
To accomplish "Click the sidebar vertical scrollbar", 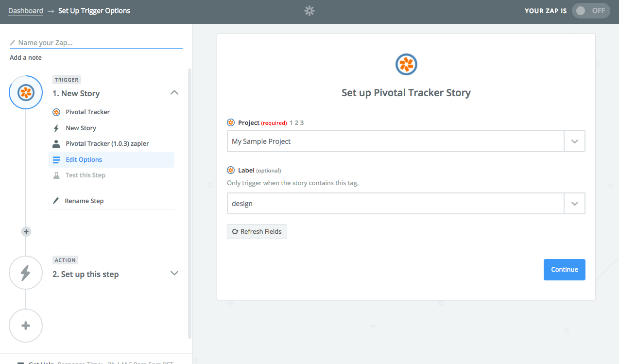I will (x=190, y=204).
